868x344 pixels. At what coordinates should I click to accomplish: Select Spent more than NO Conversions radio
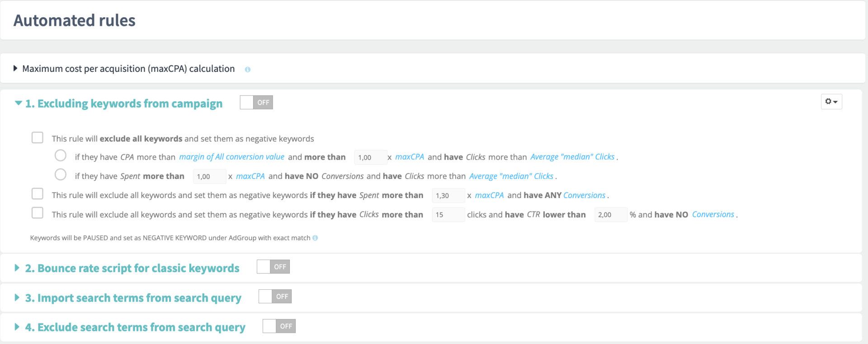point(61,174)
